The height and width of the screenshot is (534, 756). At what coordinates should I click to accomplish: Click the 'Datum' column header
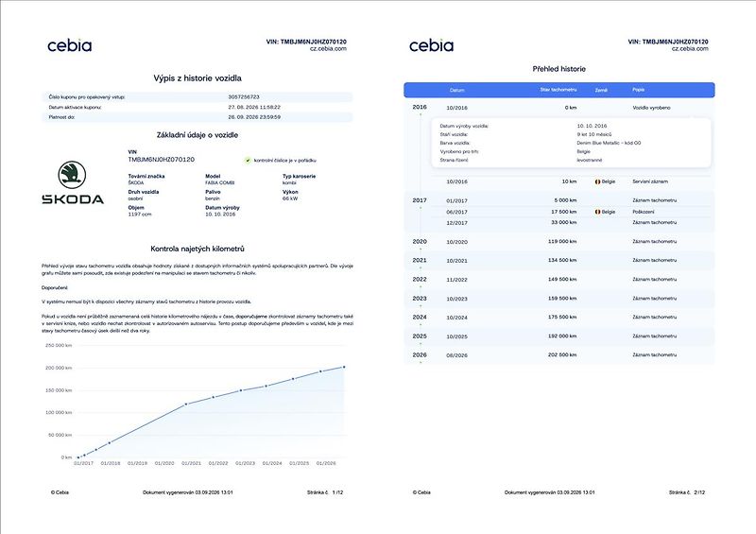point(457,90)
